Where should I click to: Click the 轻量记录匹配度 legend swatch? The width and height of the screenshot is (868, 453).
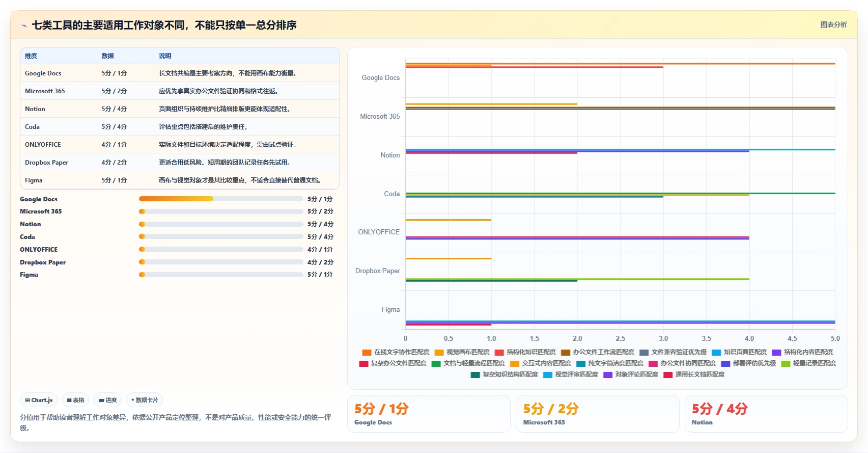point(786,363)
